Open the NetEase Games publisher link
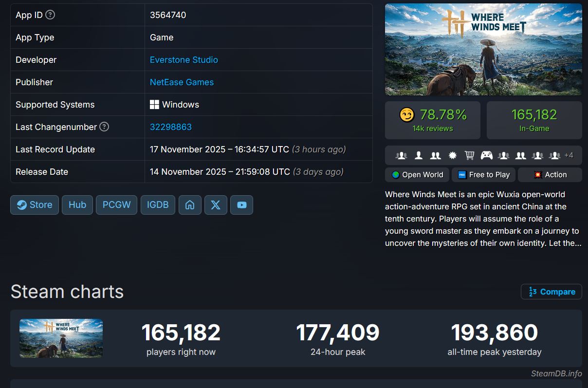 (x=182, y=82)
